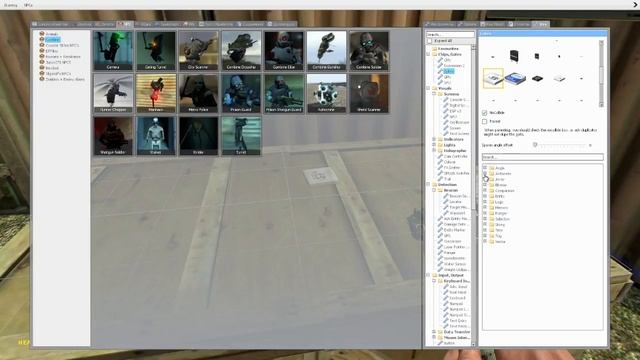
Task: Expand the Logic gate folder
Action: tap(485, 202)
